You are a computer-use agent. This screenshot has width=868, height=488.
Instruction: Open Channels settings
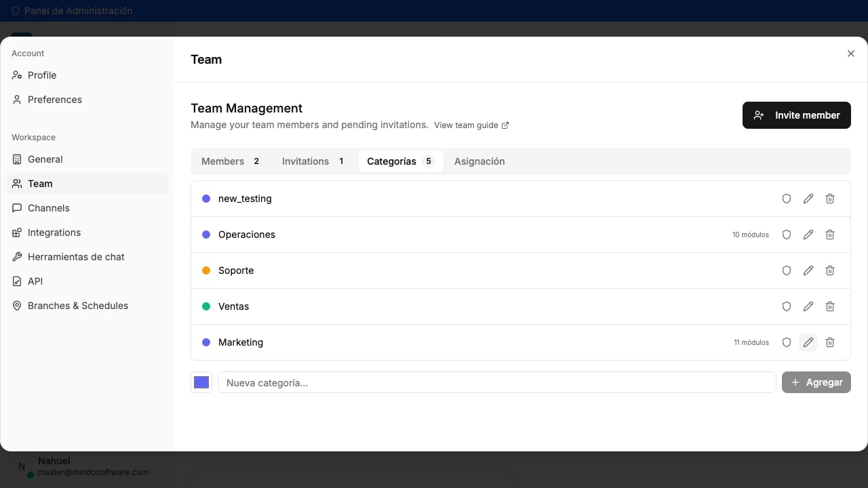pyautogui.click(x=87, y=208)
